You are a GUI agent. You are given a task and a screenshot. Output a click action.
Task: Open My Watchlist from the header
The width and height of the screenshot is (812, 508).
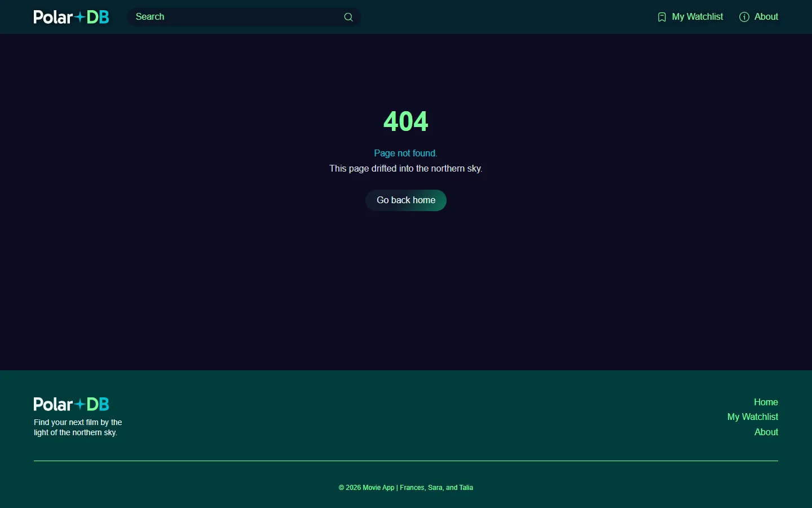(x=690, y=17)
